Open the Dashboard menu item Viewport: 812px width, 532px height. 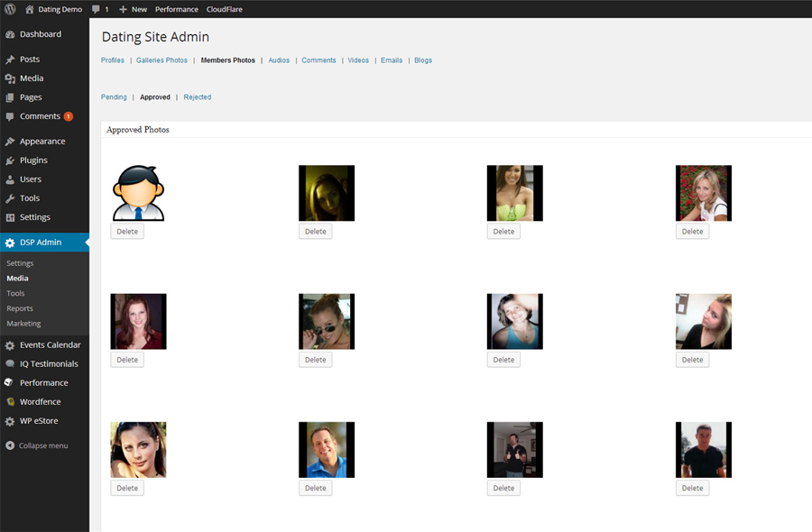point(41,34)
